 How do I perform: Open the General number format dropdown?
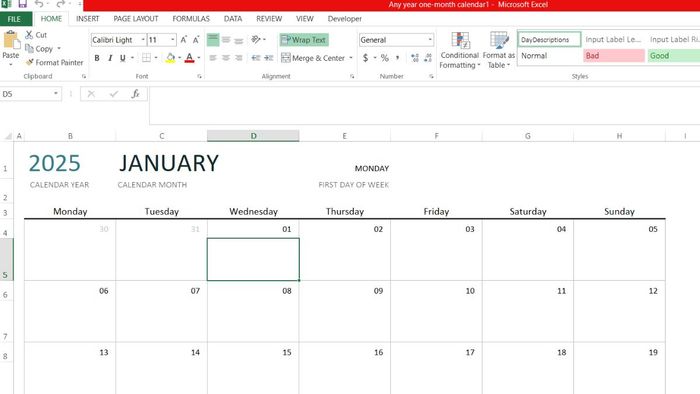tap(430, 40)
